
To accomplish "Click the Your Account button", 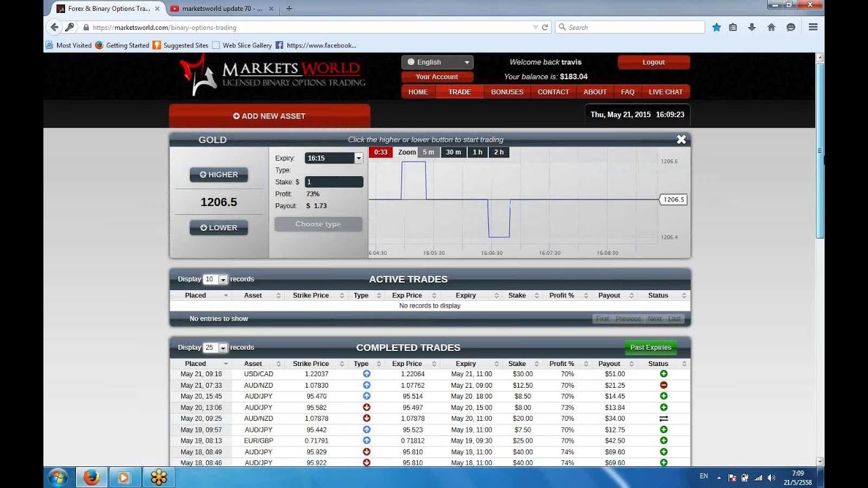I will click(437, 77).
